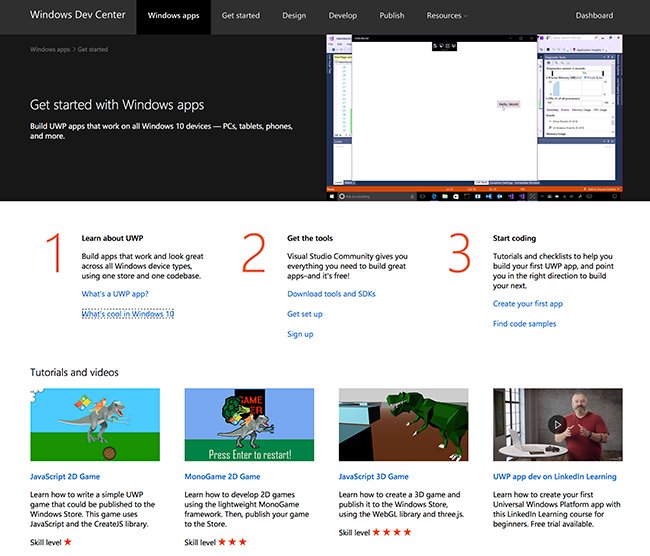Click the MonoGame 2D Game title link

click(222, 476)
